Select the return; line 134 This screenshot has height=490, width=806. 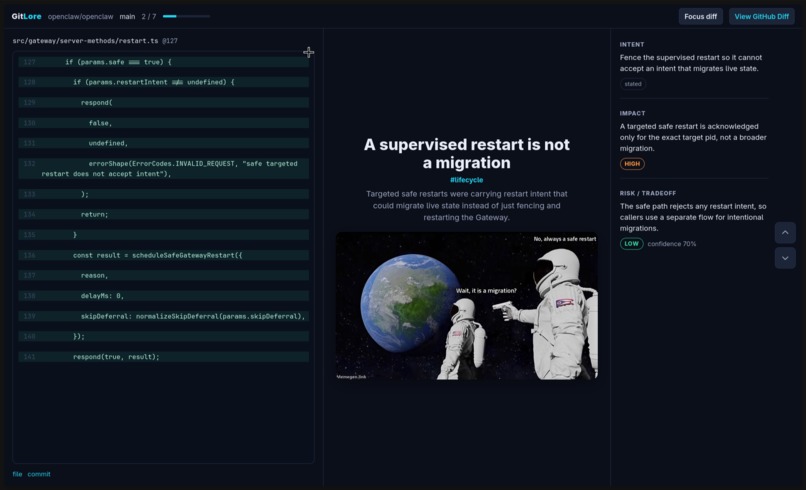tap(163, 214)
